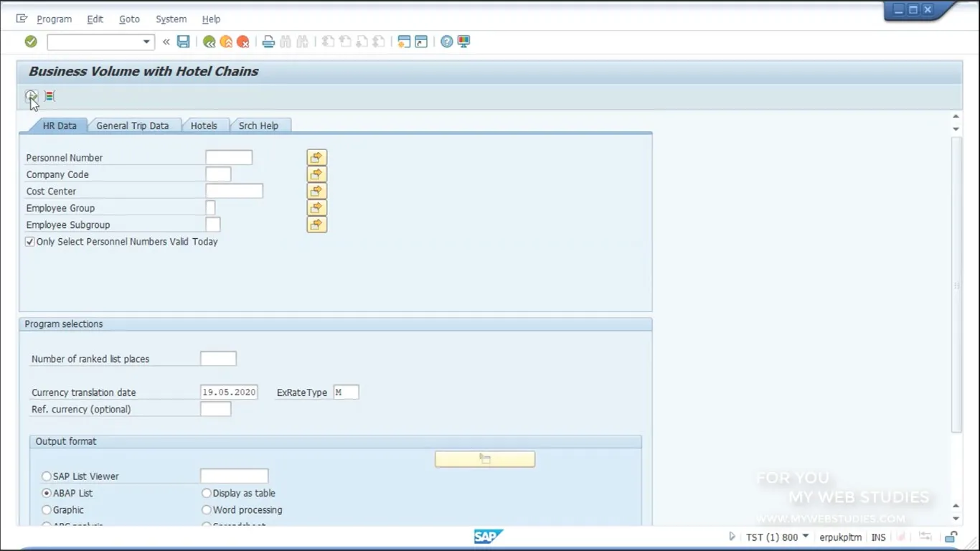This screenshot has width=980, height=551.
Task: Open the Goto menu
Action: (129, 19)
